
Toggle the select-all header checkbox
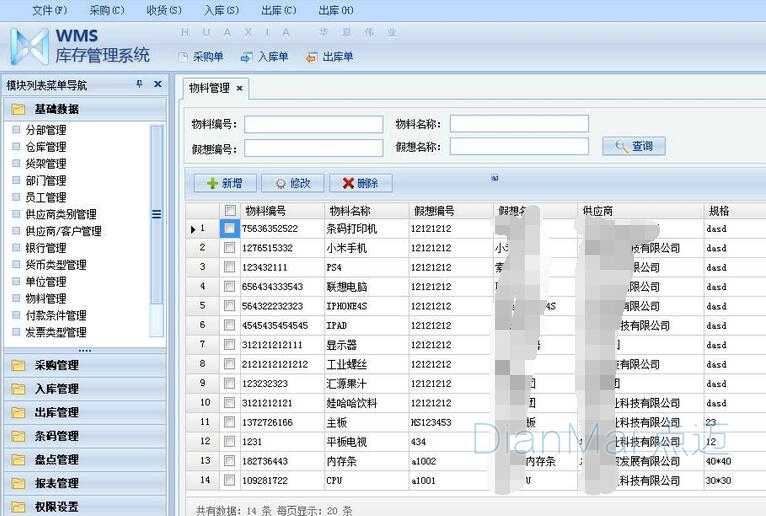click(230, 211)
